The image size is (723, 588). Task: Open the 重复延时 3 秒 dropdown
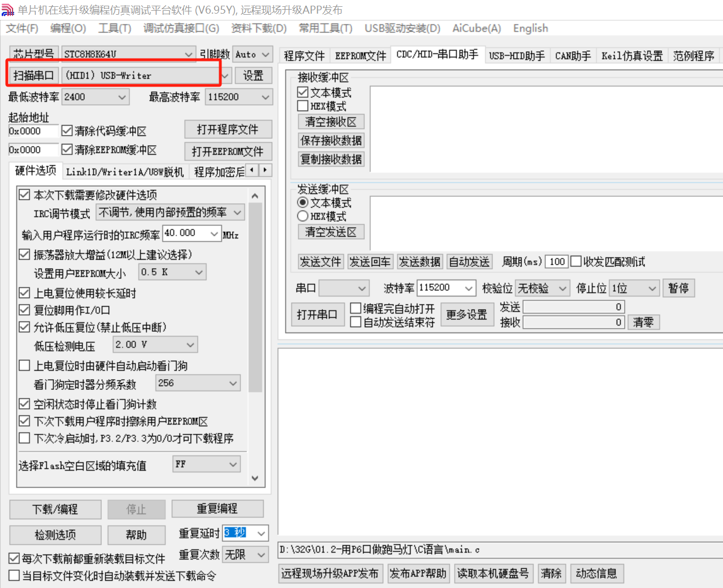(x=261, y=533)
